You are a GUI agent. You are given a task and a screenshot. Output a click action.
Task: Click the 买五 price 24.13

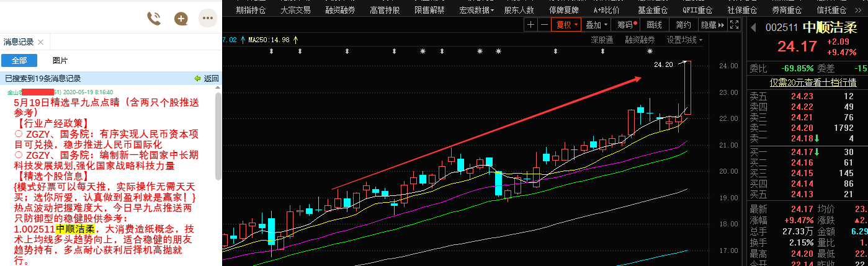(802, 194)
